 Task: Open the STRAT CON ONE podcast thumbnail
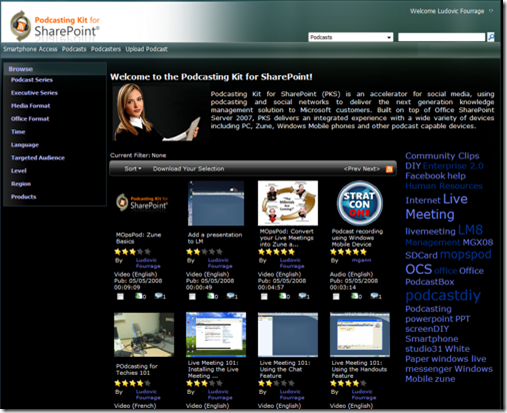360,203
